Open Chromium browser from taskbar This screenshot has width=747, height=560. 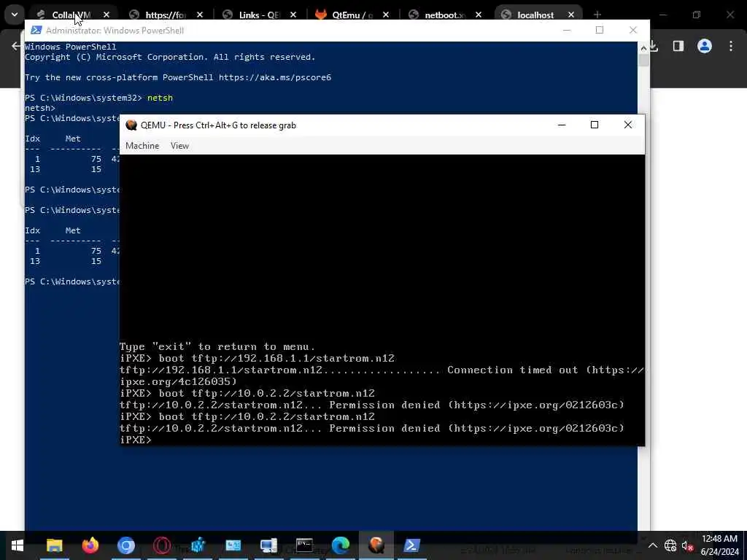[x=125, y=545]
